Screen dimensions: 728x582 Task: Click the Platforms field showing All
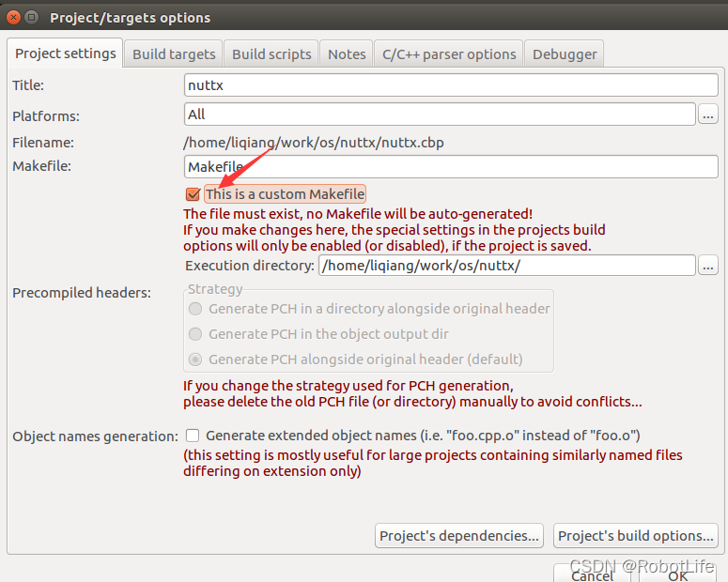tap(440, 115)
